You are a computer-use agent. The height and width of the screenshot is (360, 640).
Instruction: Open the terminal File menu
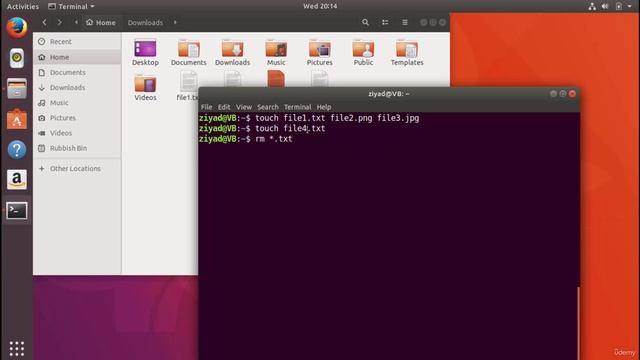207,107
